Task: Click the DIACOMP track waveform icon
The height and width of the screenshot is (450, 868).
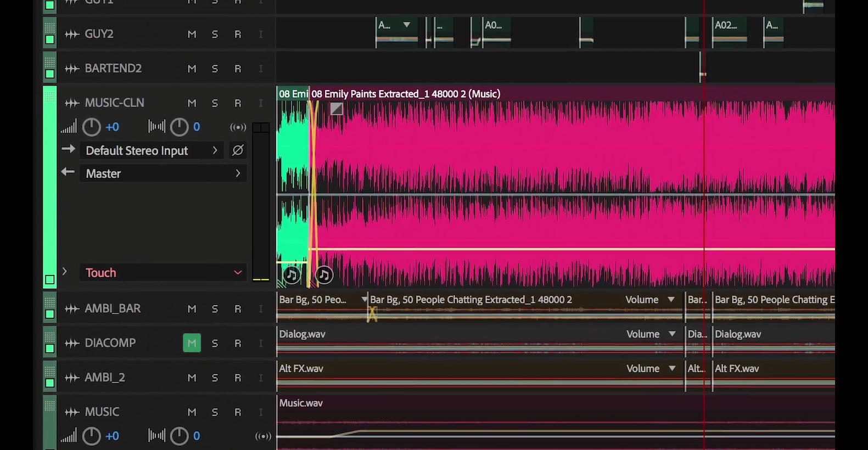Action: coord(72,344)
